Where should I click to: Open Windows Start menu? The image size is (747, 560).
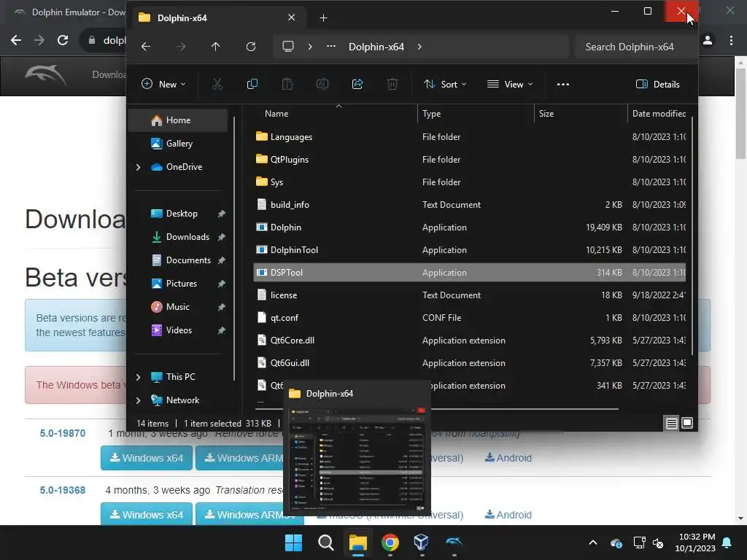293,542
